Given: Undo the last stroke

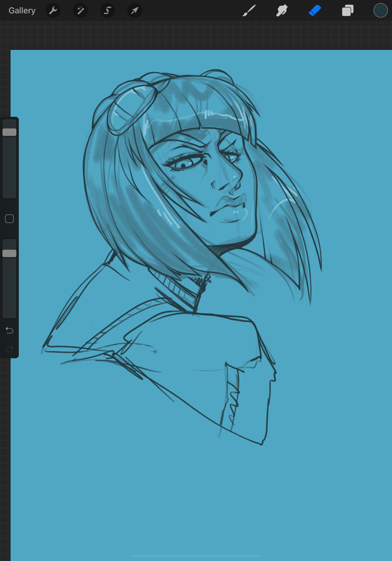Looking at the screenshot, I should point(9,330).
